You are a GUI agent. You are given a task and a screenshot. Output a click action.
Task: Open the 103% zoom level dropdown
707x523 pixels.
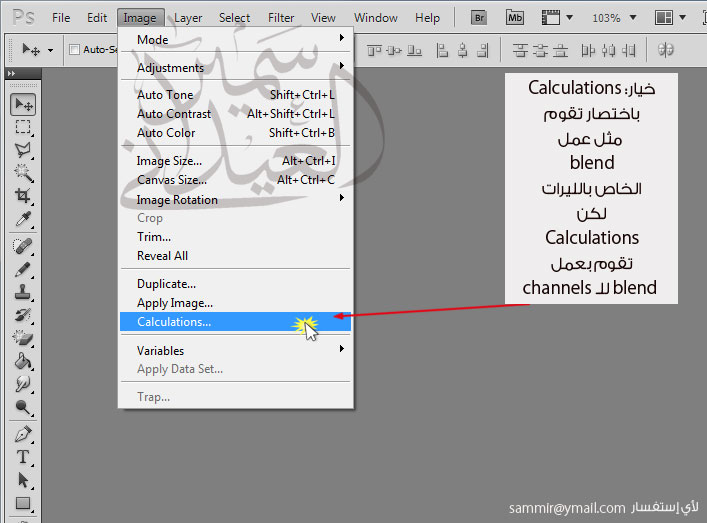[x=633, y=18]
